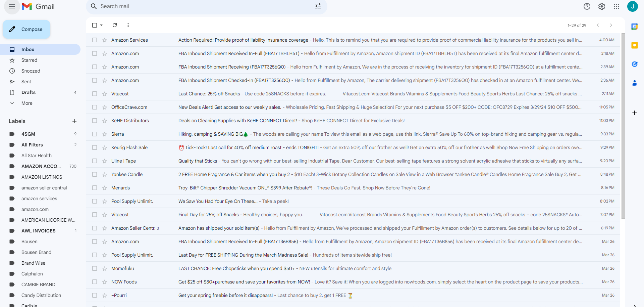Check the Uline | Tape email
644x307 pixels.
(95, 161)
